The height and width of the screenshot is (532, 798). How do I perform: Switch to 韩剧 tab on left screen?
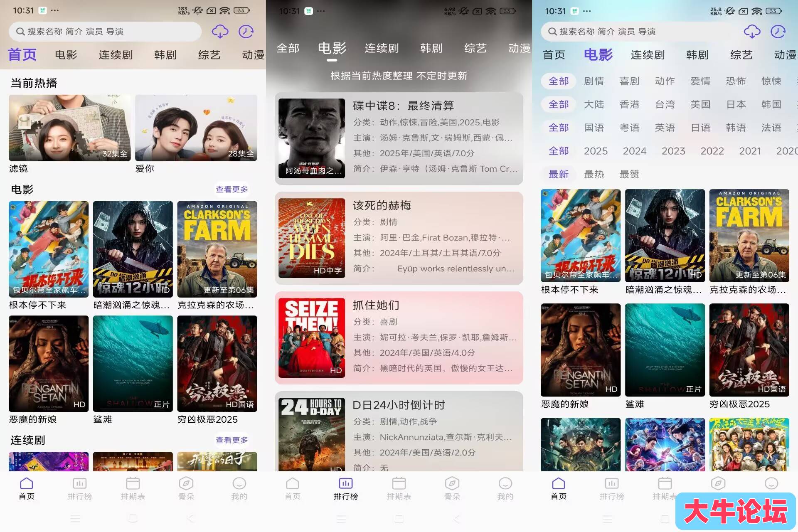pyautogui.click(x=165, y=55)
